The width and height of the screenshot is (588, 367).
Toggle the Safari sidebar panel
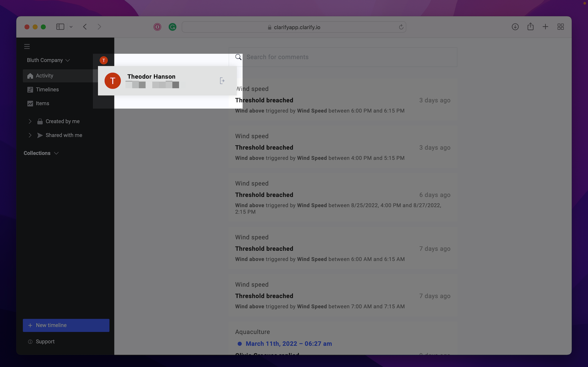click(x=60, y=27)
